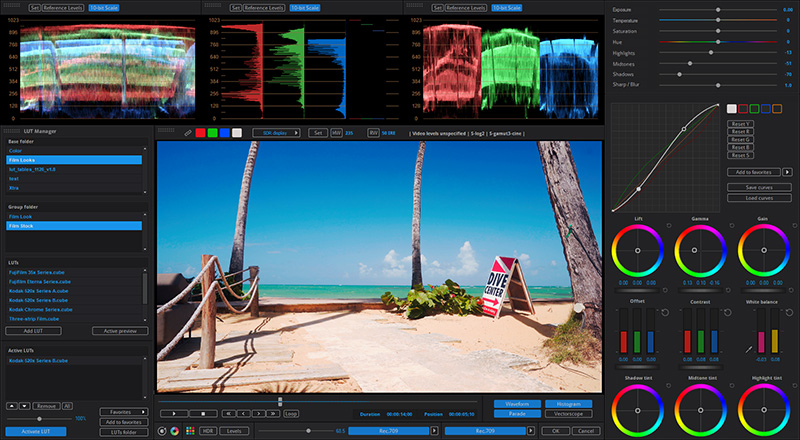Viewport: 800px width, 440px height.
Task: Select the red curve channel box
Action: (743, 109)
